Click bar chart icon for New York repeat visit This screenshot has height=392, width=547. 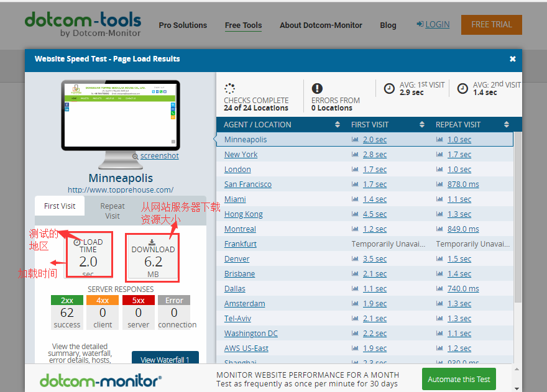pyautogui.click(x=439, y=155)
